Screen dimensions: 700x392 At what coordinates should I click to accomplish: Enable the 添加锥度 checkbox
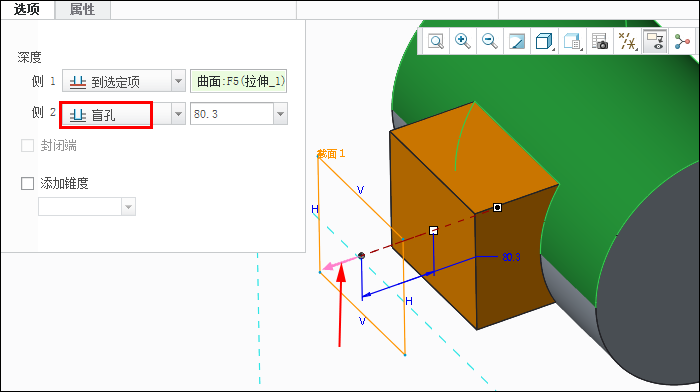click(27, 183)
